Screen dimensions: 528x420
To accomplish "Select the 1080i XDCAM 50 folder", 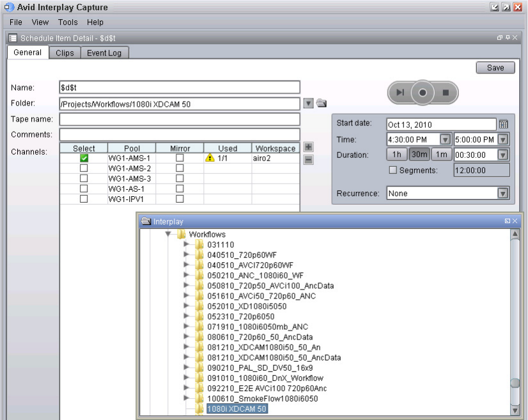I will (x=237, y=408).
